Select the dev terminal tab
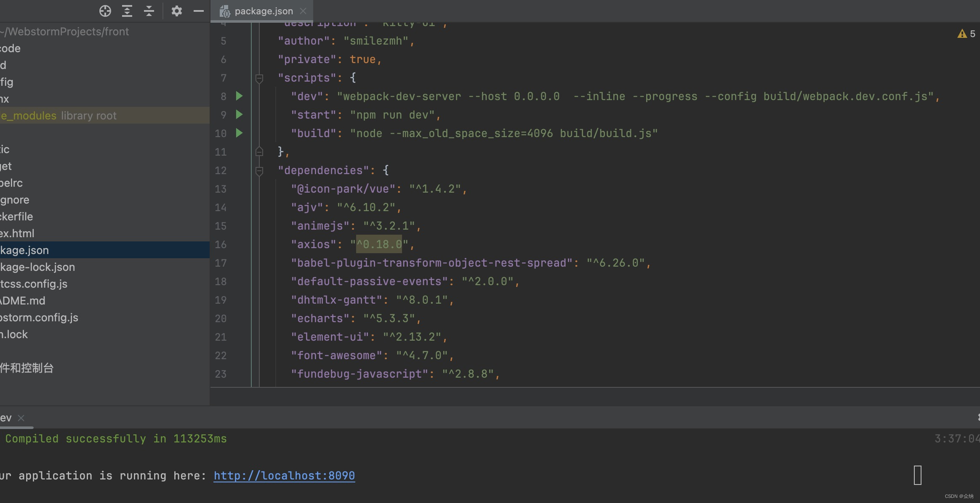 pyautogui.click(x=6, y=417)
